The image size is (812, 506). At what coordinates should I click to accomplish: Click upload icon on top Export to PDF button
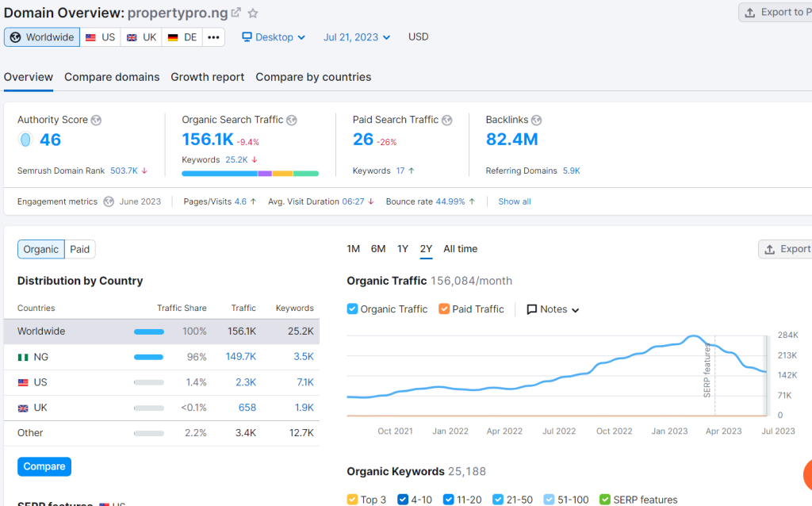[750, 13]
